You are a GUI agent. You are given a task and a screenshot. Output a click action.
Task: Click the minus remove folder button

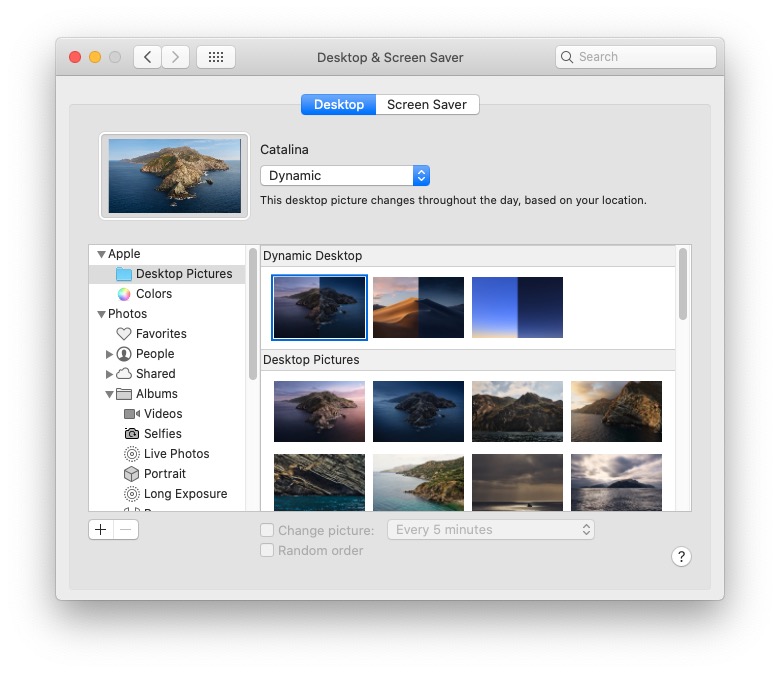(126, 530)
